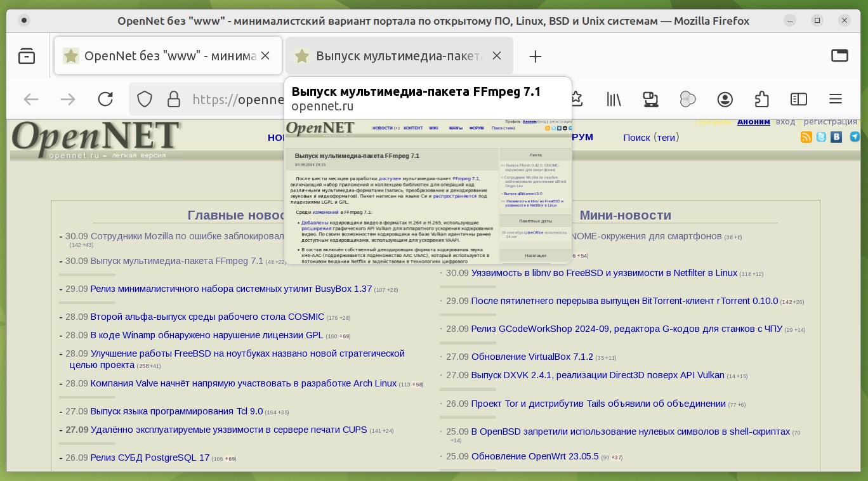Close the Выпуск мультимедиа-пакета tab
This screenshot has height=481, width=868.
(x=497, y=56)
